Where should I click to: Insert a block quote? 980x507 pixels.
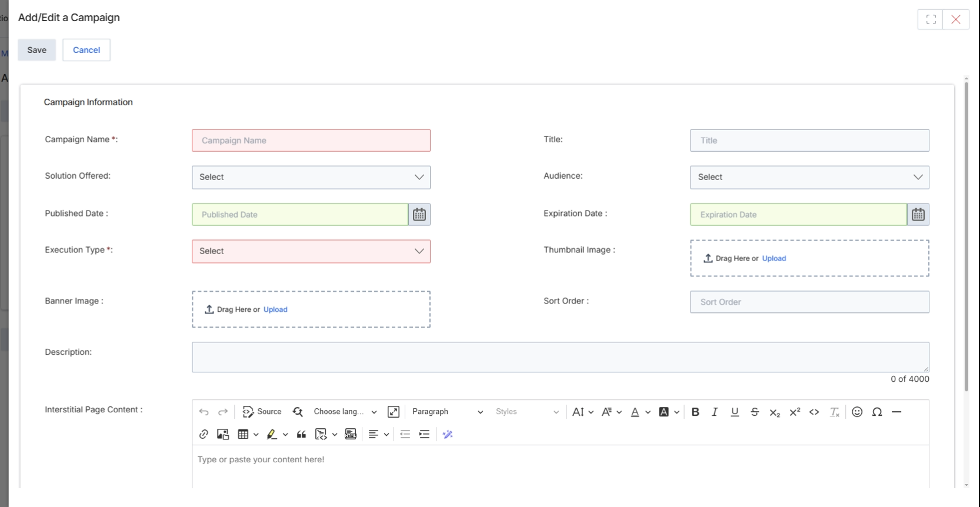tap(301, 434)
